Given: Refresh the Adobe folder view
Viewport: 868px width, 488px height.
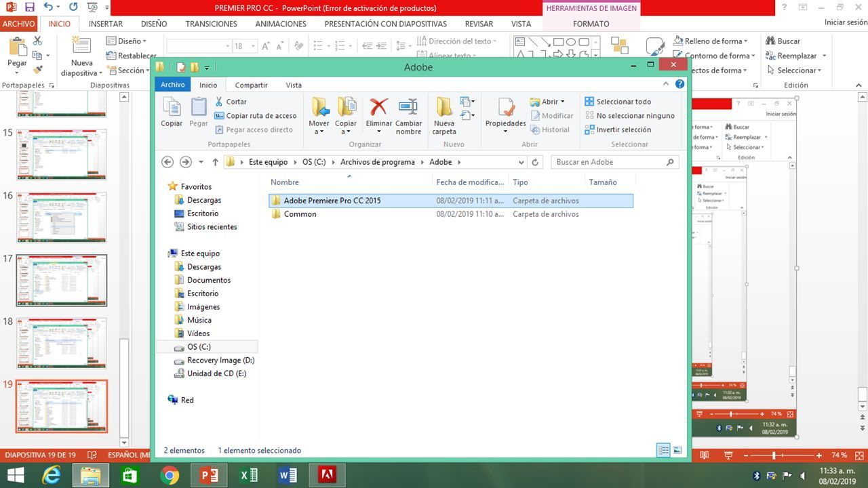Looking at the screenshot, I should [x=535, y=162].
